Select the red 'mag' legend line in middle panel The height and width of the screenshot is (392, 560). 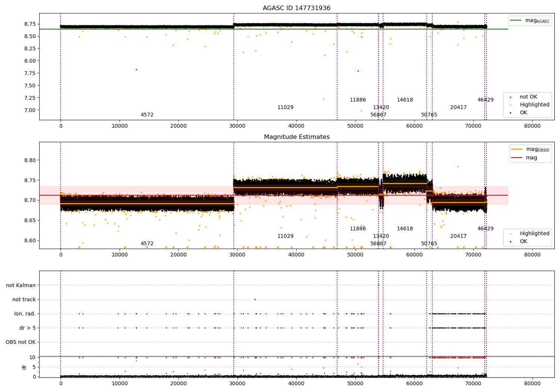click(x=517, y=158)
